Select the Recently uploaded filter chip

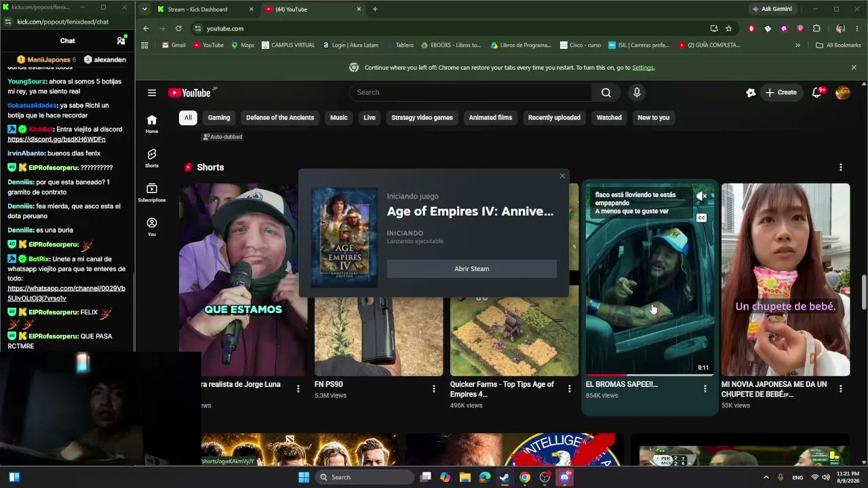coord(554,118)
